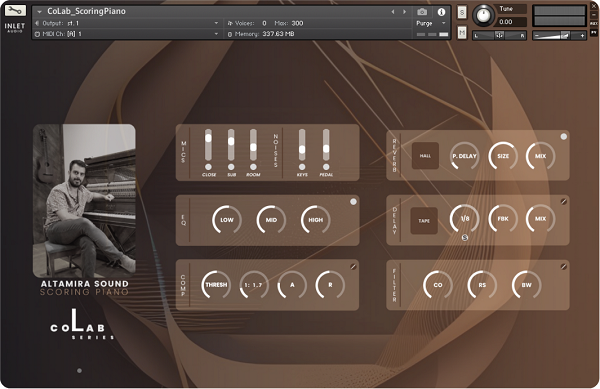
Task: Click the EQ Mid knob
Action: tap(271, 220)
